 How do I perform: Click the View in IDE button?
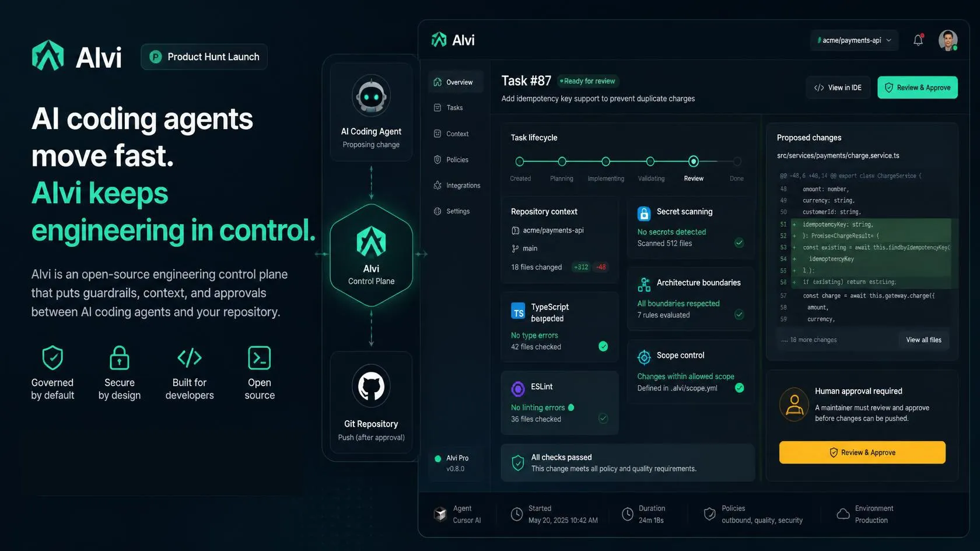(838, 88)
